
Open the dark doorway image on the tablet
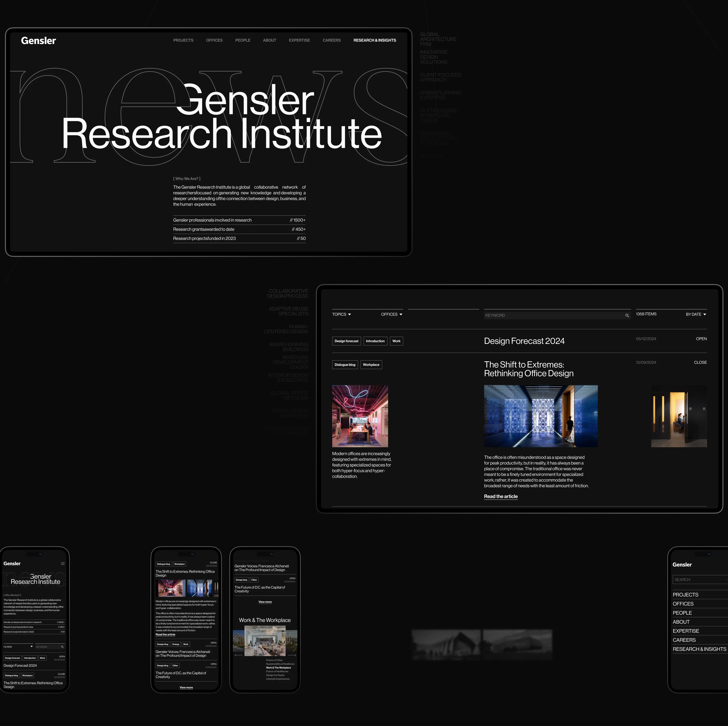679,416
